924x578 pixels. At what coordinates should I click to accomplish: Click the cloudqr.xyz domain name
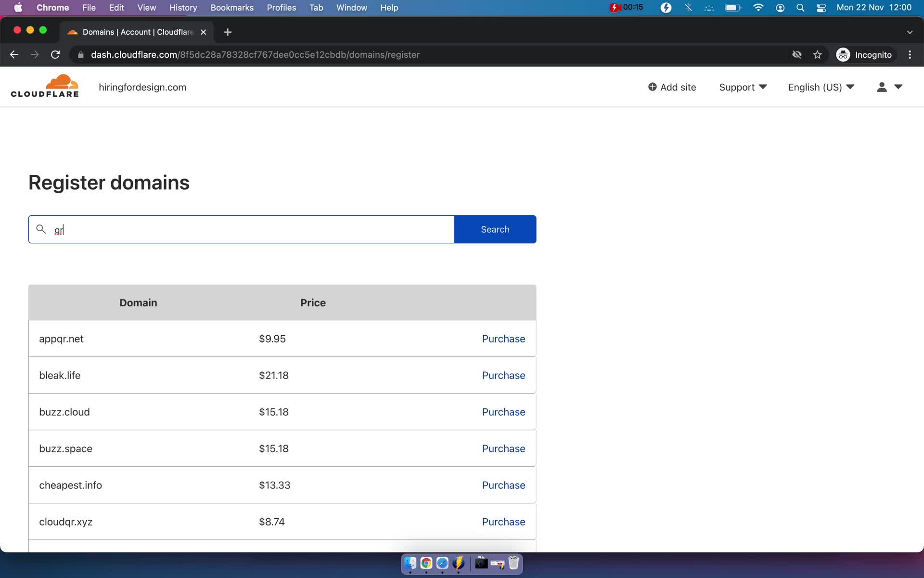[66, 522]
